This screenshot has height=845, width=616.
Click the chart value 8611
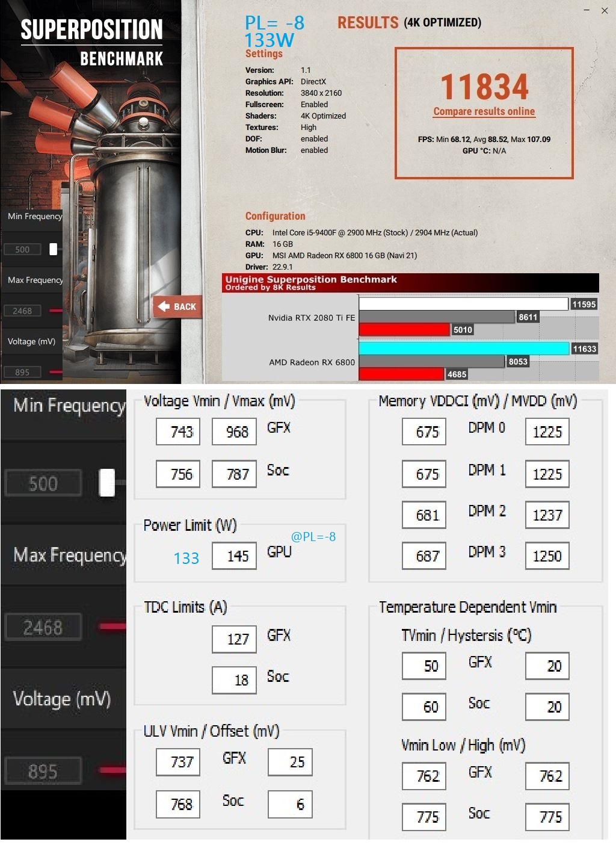528,317
